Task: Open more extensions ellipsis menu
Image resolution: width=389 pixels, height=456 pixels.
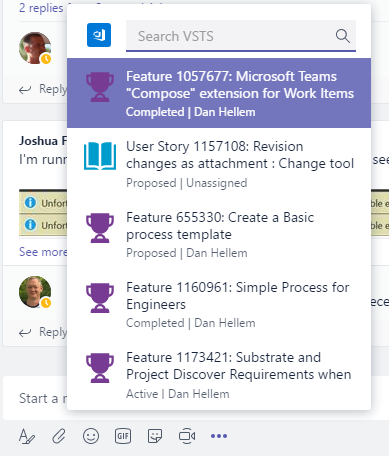Action: tap(219, 436)
